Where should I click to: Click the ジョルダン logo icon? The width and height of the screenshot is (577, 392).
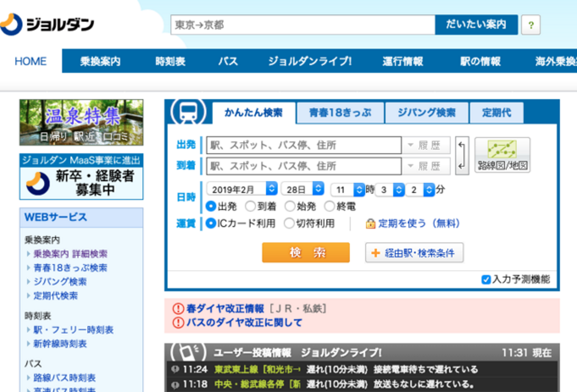point(10,23)
